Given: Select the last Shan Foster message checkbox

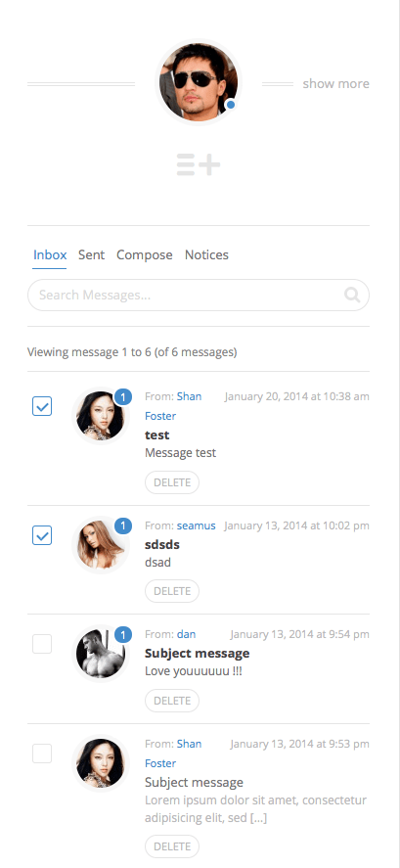Looking at the screenshot, I should (x=42, y=754).
